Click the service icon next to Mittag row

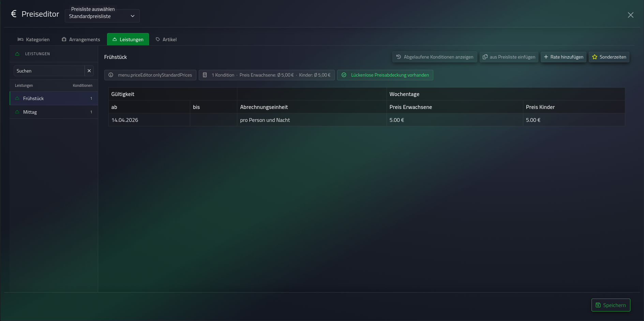(x=17, y=112)
